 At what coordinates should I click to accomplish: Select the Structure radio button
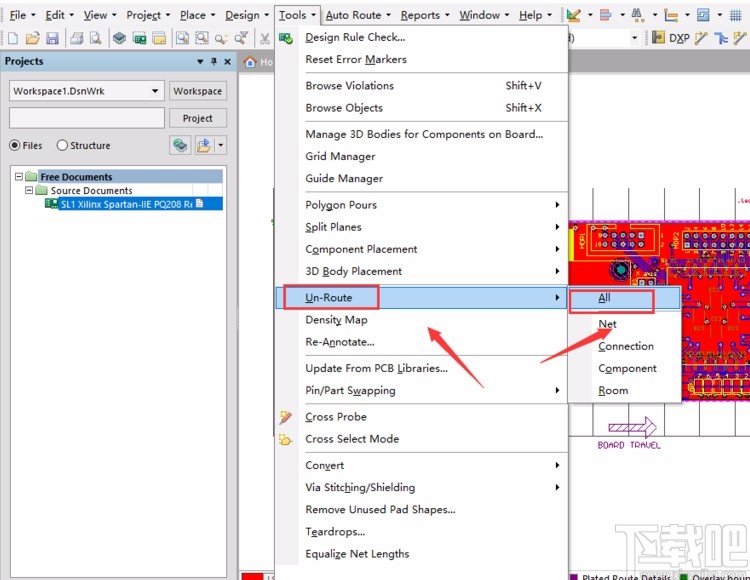[62, 145]
